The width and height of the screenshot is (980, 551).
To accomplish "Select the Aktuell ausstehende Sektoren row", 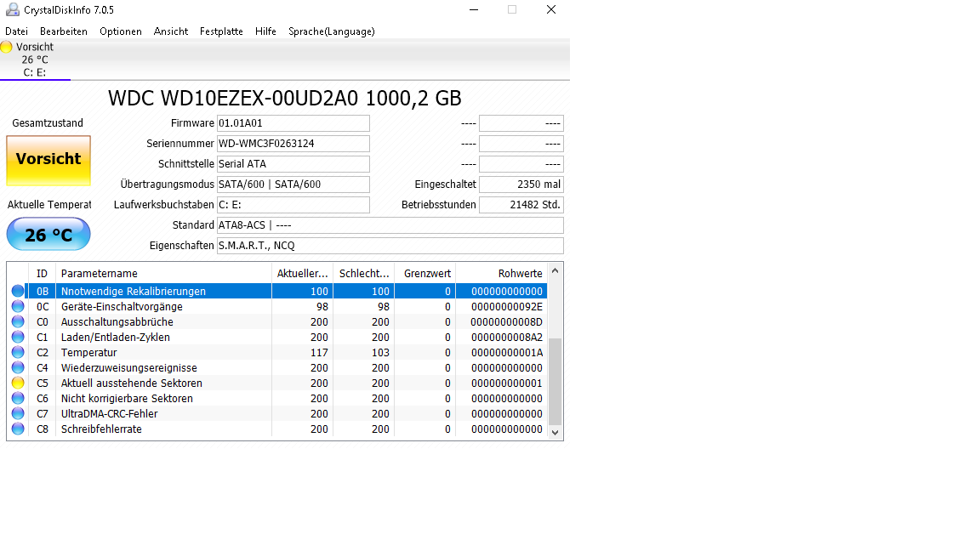I will tap(277, 383).
